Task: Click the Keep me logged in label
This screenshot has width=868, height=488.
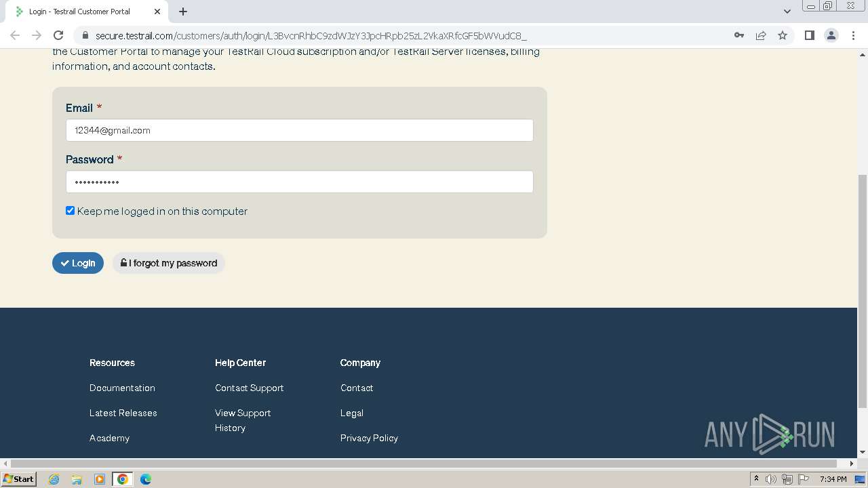Action: tap(162, 211)
